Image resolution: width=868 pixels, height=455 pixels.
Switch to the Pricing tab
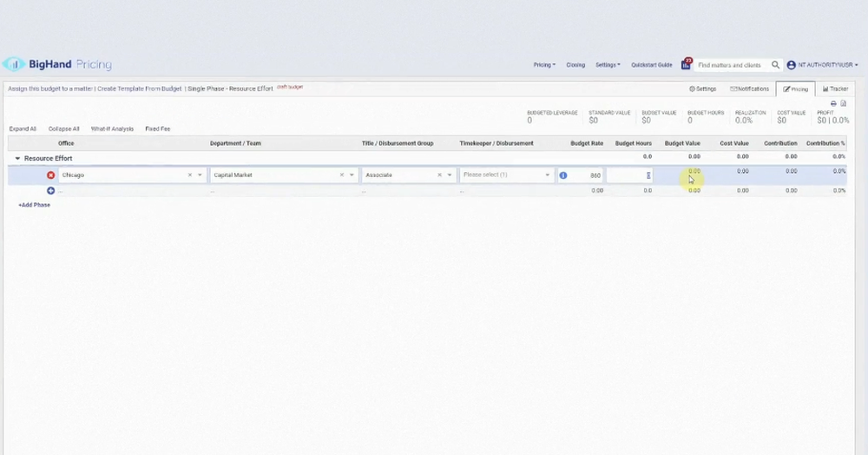795,89
